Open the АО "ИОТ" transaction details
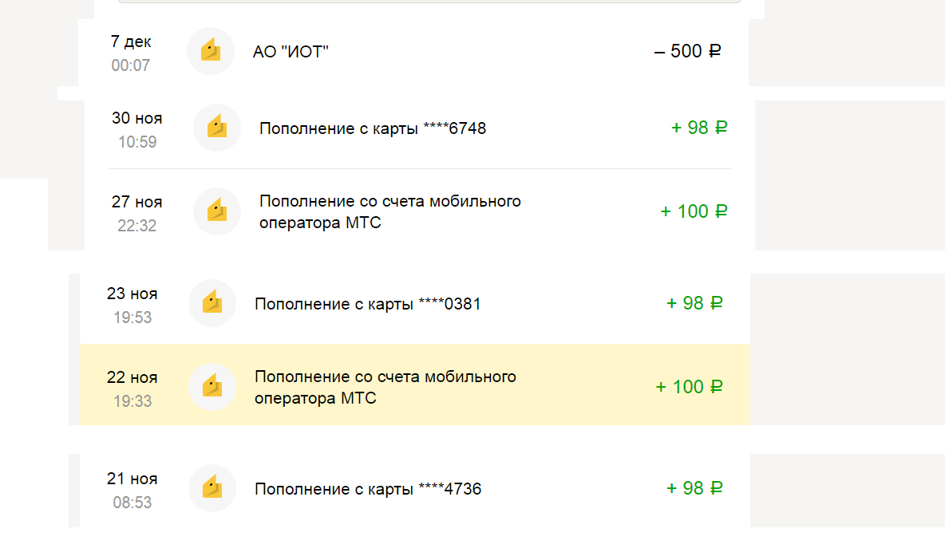The image size is (945, 560). tap(291, 52)
